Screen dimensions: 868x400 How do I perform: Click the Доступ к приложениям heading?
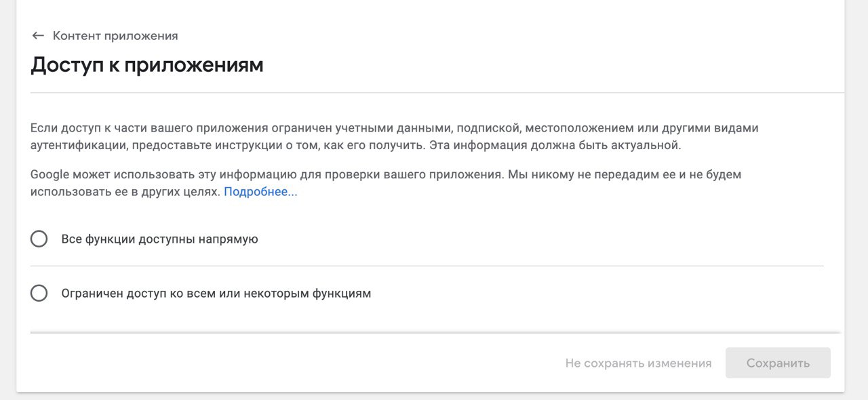click(147, 65)
